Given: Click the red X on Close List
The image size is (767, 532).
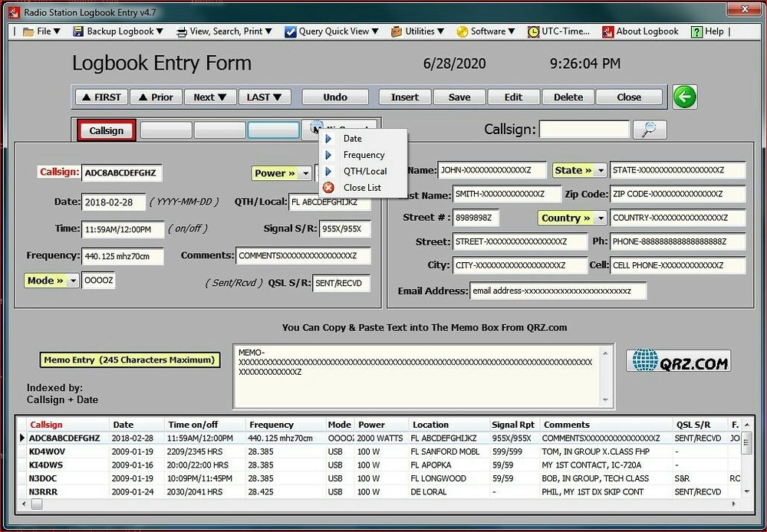Looking at the screenshot, I should pyautogui.click(x=329, y=188).
